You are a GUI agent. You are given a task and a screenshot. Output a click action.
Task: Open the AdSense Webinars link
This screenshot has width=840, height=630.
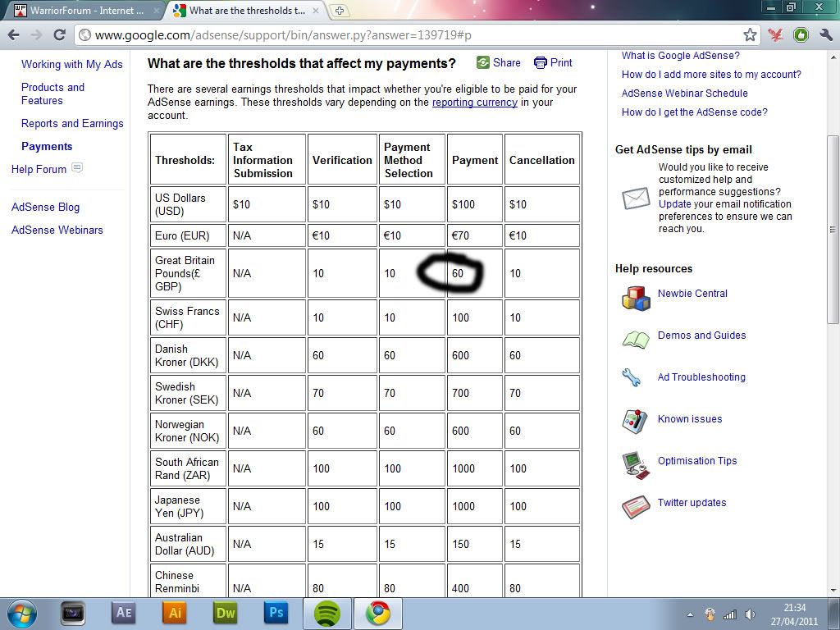57,230
